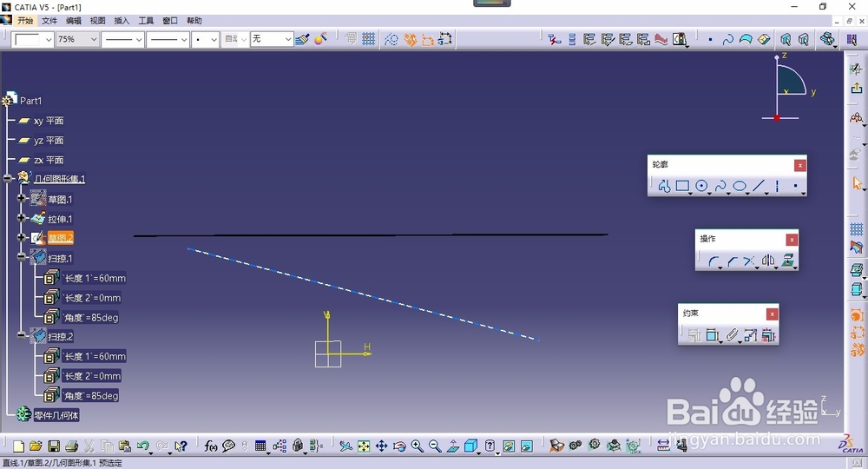Screen dimensions: 868x469
Task: Click the Zoom Out magnifier
Action: (435, 446)
